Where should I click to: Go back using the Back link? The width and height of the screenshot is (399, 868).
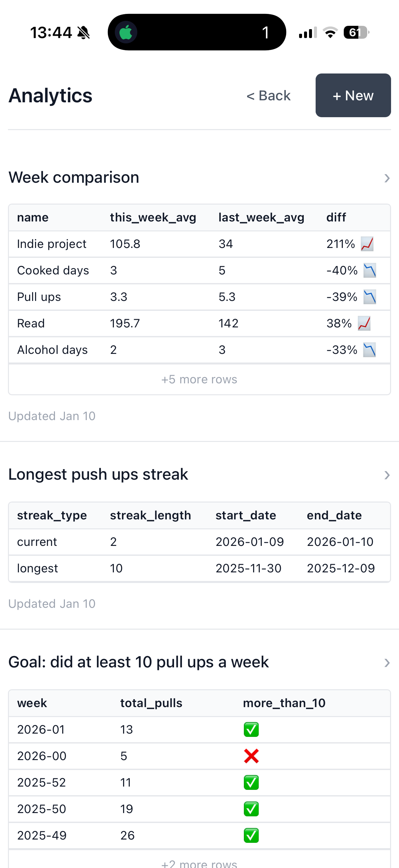pyautogui.click(x=268, y=96)
